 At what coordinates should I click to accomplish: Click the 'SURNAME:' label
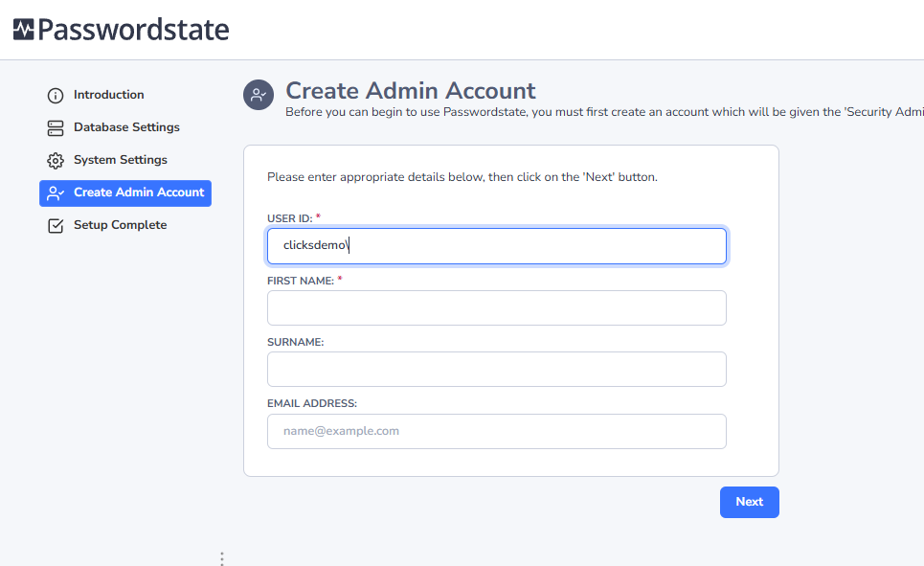(295, 343)
